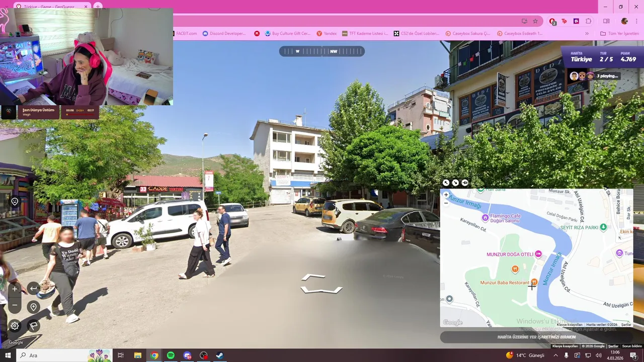Open the GeoGuessr settings gear

15,326
